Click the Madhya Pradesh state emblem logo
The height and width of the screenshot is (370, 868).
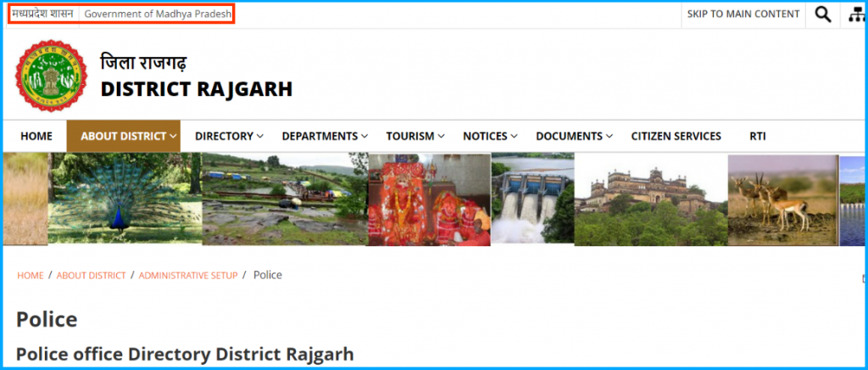(51, 76)
